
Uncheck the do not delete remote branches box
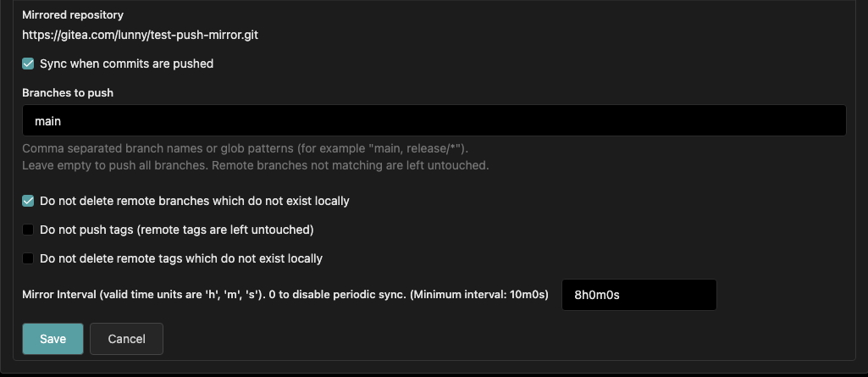pyautogui.click(x=28, y=201)
